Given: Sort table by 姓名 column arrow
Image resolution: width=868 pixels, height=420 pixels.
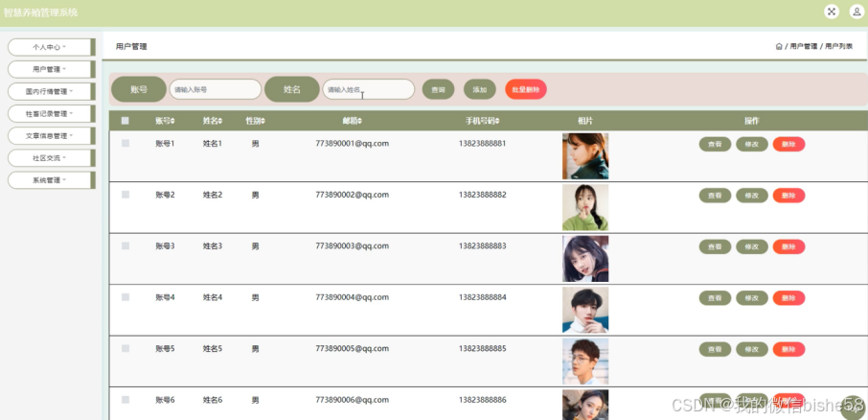Looking at the screenshot, I should pos(220,121).
